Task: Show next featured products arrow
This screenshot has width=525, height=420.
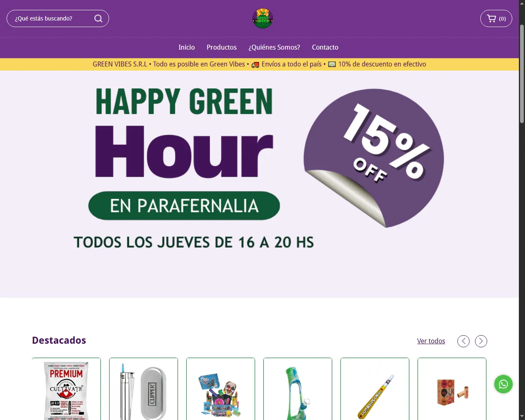Action: coord(481,341)
